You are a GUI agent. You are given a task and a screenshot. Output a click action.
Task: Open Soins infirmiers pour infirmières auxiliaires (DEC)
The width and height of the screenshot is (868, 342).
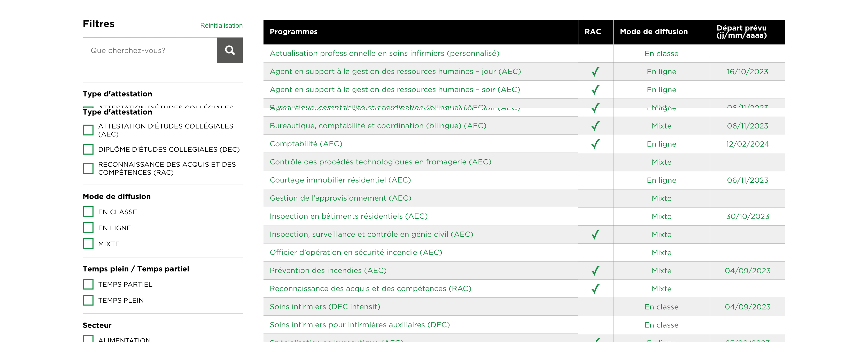click(360, 325)
